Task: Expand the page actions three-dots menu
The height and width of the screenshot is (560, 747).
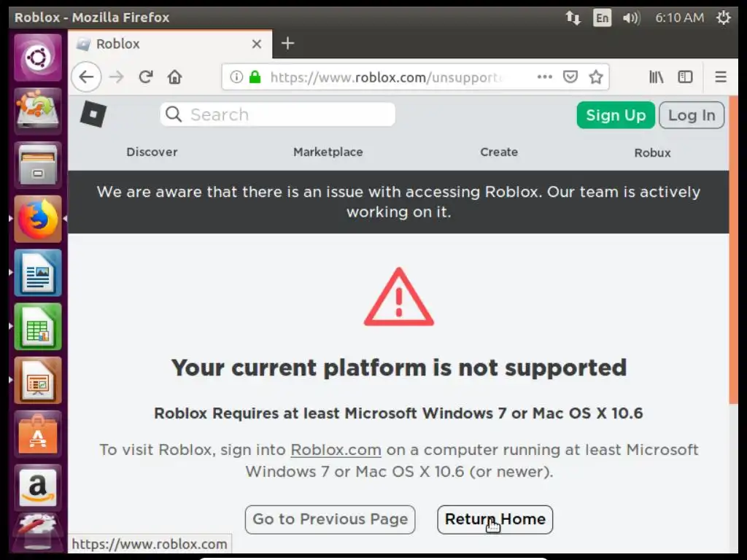Action: pos(544,77)
